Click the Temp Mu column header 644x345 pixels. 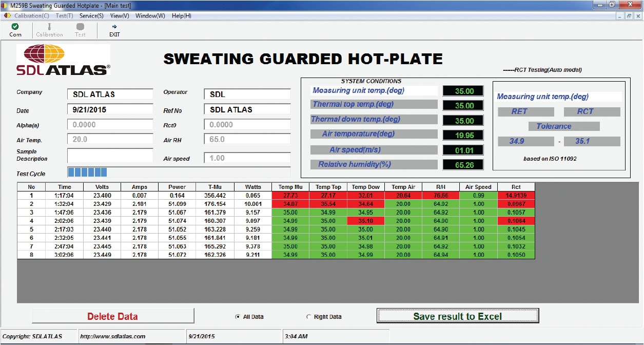[290, 187]
